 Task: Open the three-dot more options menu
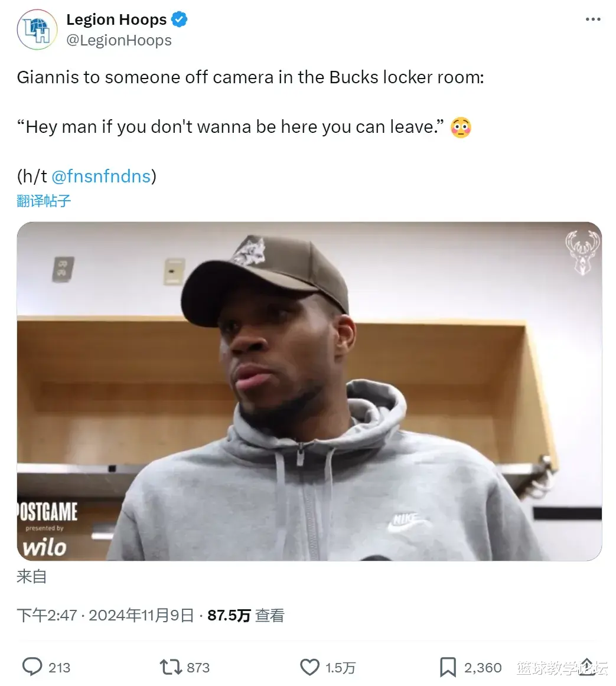[593, 19]
